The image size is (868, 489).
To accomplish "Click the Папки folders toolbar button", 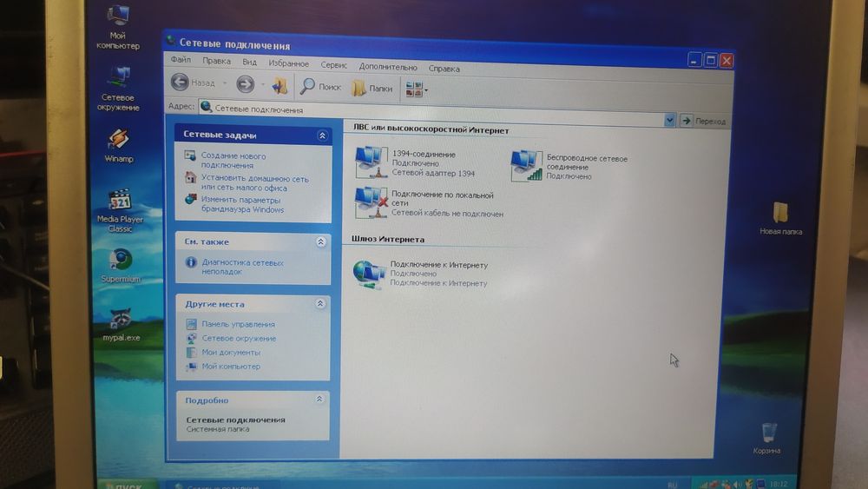I will [372, 88].
